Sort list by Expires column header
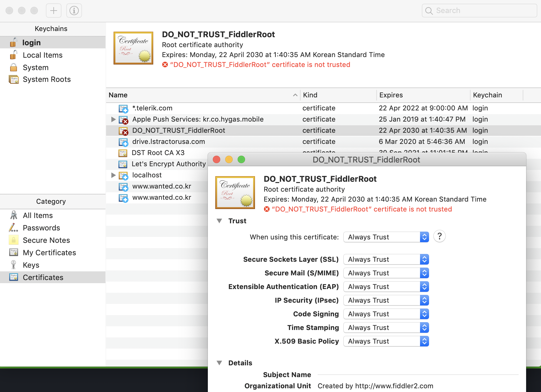This screenshot has height=392, width=541. click(x=423, y=95)
